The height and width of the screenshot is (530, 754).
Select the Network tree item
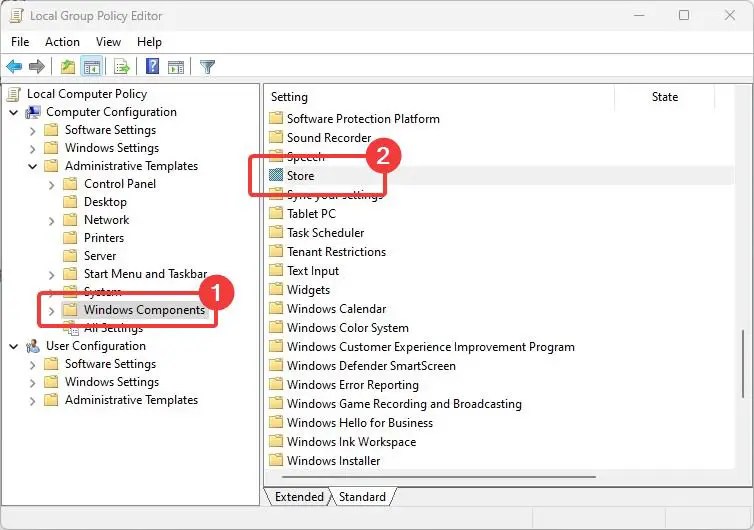point(107,220)
